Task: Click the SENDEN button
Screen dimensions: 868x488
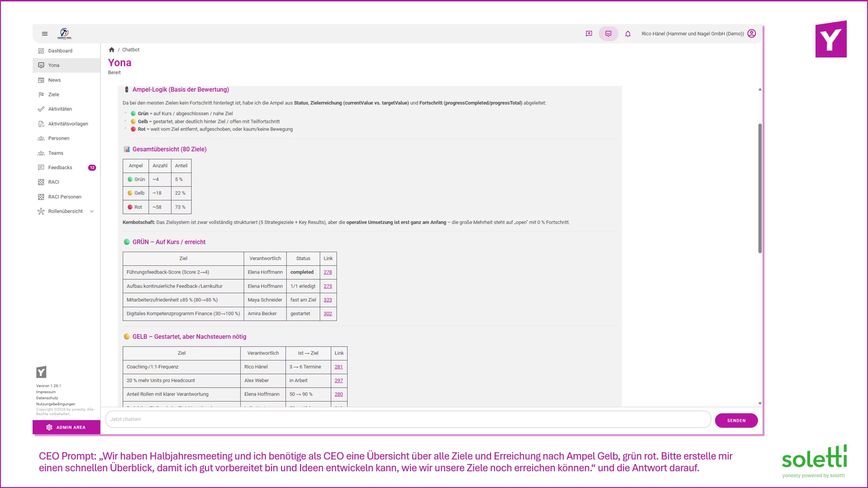Action: 736,421
